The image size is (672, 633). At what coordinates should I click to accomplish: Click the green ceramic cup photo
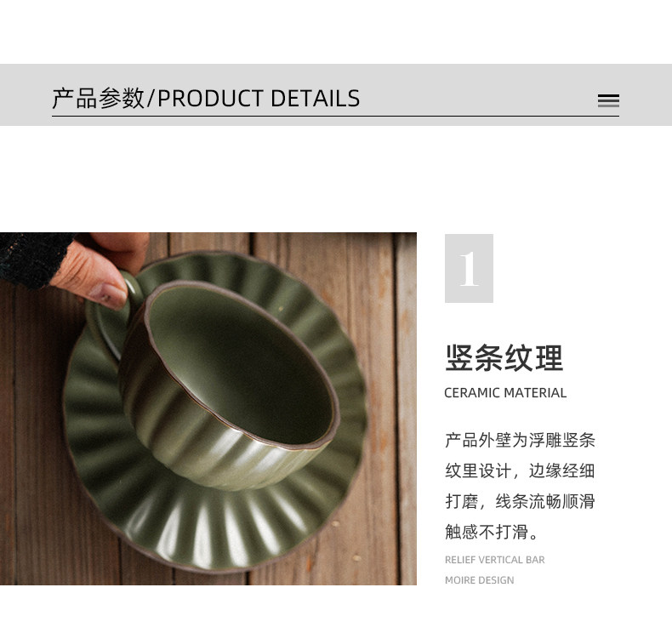(x=208, y=408)
